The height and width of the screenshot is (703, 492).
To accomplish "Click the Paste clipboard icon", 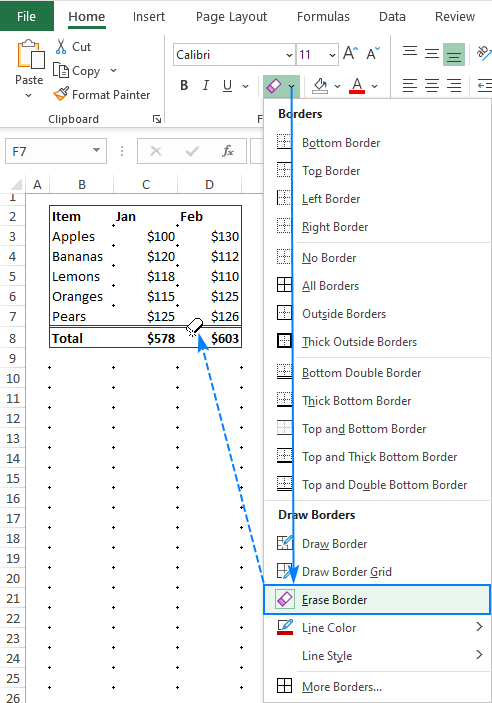I will tap(31, 54).
